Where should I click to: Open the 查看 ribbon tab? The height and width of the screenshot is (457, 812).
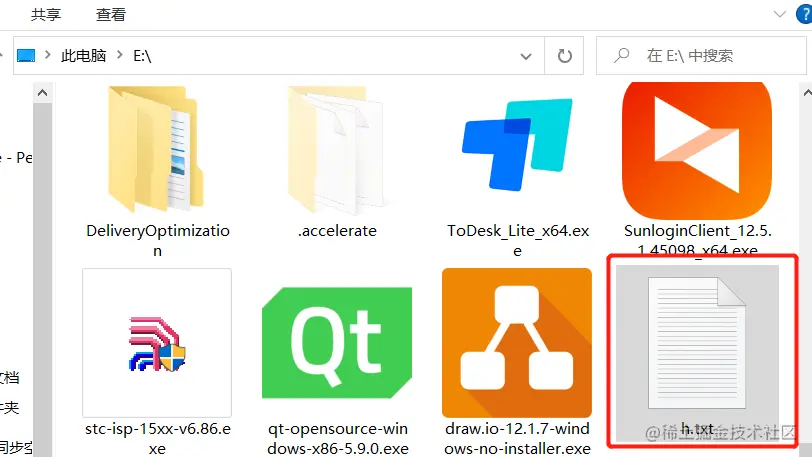(x=111, y=15)
